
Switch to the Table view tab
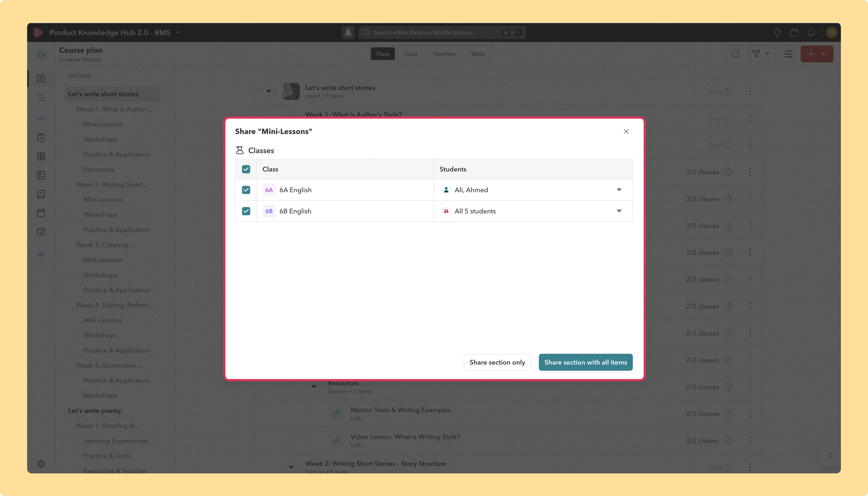[x=478, y=54]
